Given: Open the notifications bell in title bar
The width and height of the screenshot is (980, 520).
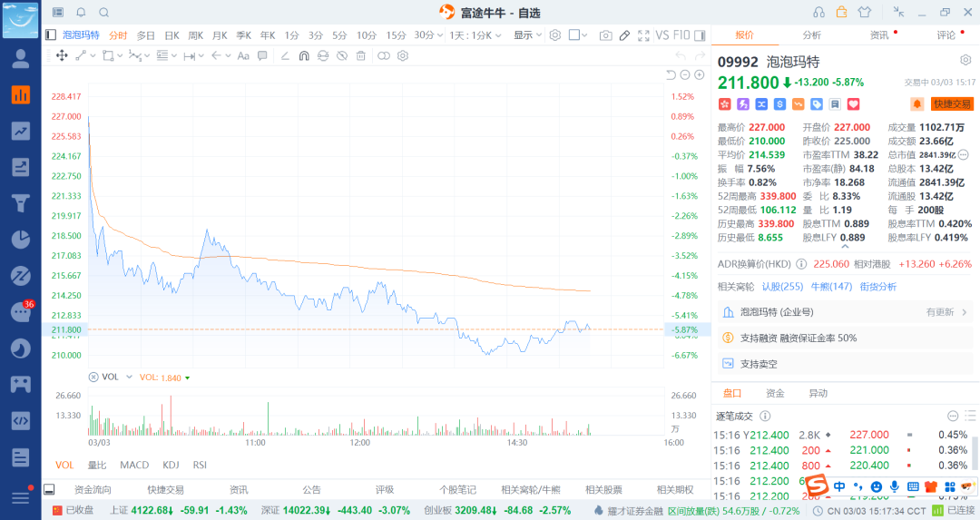Looking at the screenshot, I should click(81, 13).
